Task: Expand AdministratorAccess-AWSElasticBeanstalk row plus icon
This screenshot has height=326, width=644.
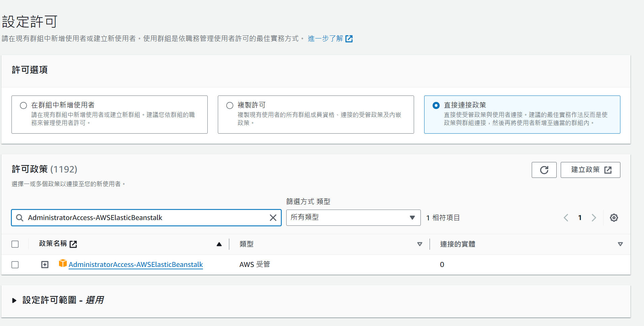Action: coord(45,265)
